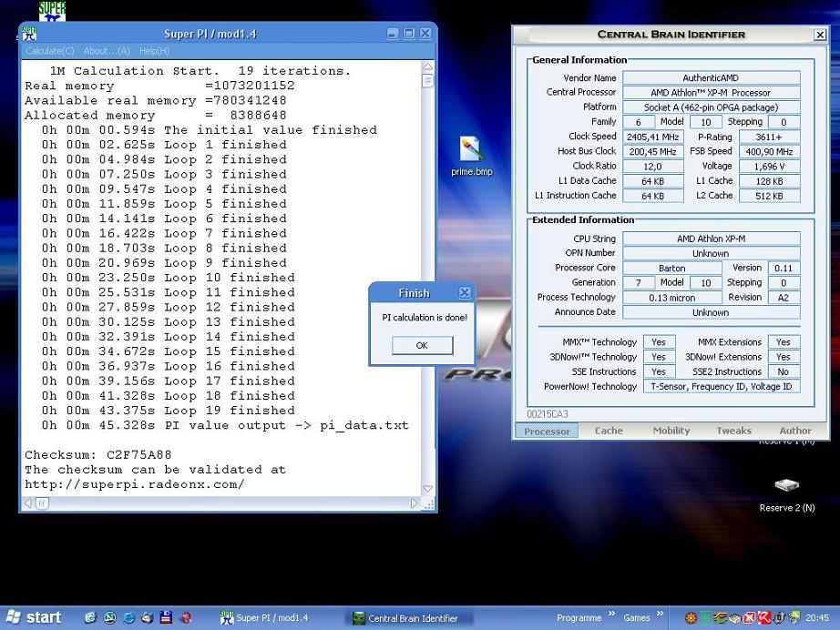Click the last tray icon before clock

794,618
